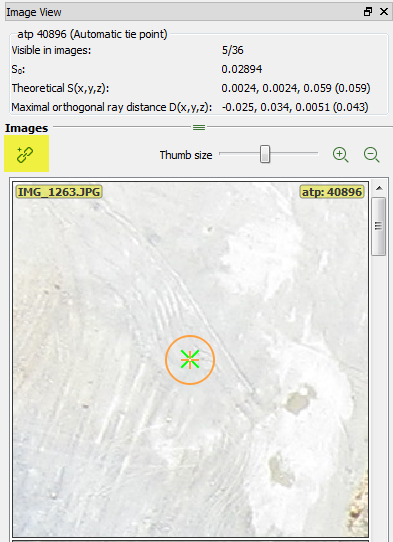Close the Image View panel

click(x=384, y=12)
